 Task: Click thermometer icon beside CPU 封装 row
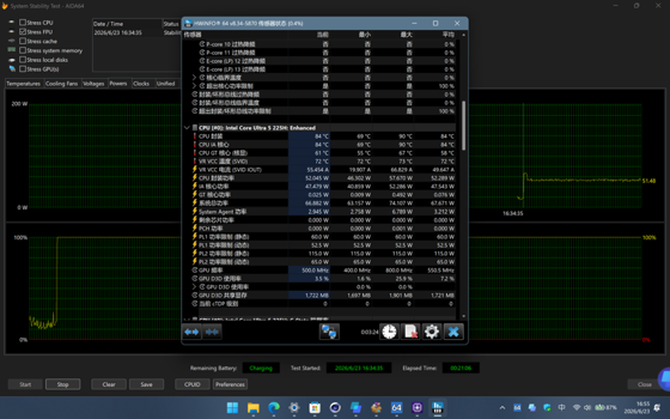(x=195, y=136)
